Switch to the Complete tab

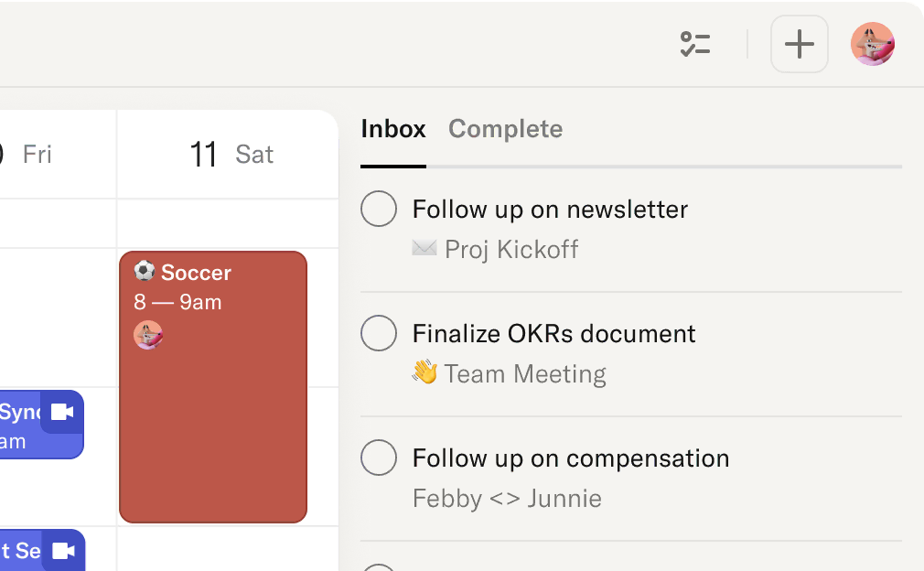[505, 129]
